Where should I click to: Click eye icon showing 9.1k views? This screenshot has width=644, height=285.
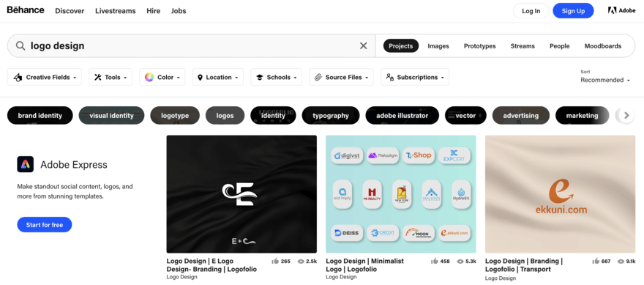pos(621,261)
